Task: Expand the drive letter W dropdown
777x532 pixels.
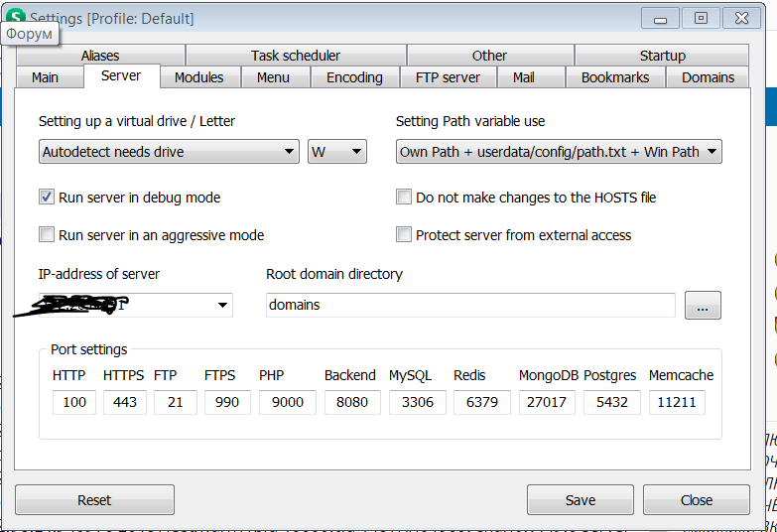Action: pos(337,152)
